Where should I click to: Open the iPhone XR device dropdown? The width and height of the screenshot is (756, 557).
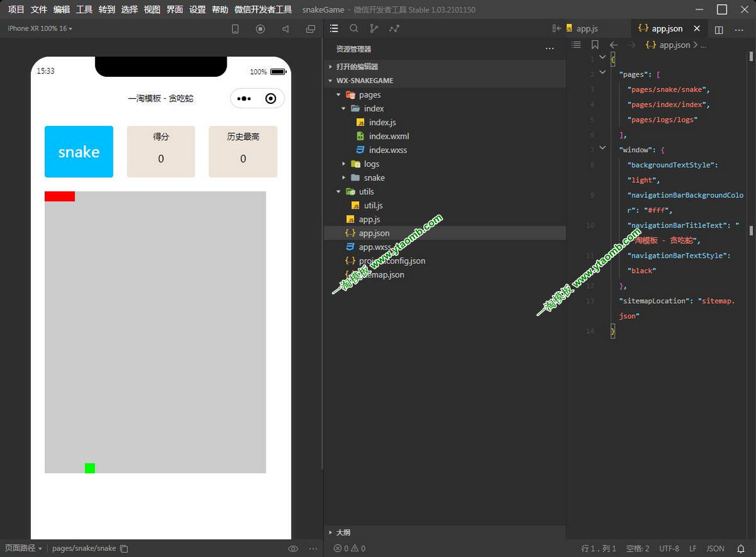pyautogui.click(x=40, y=28)
